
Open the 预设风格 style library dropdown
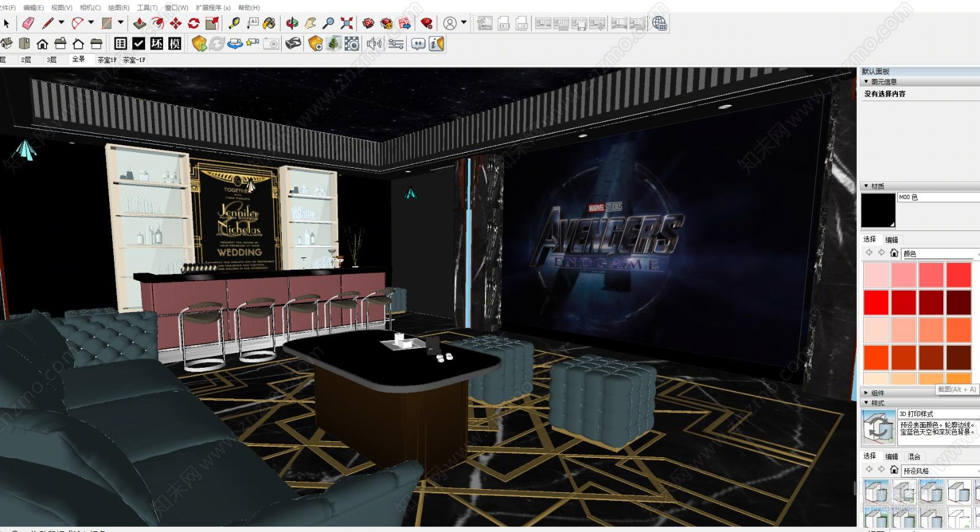click(940, 471)
